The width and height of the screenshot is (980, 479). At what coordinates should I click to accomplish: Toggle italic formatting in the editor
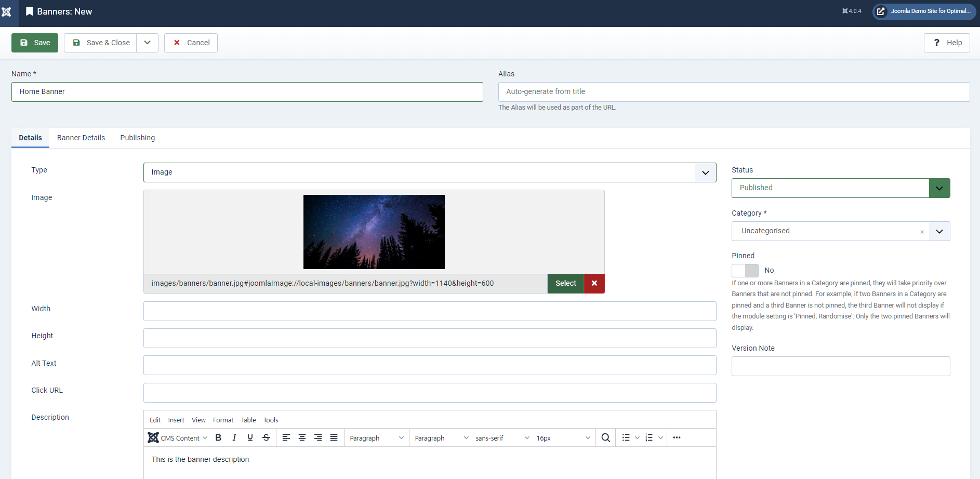pos(234,437)
